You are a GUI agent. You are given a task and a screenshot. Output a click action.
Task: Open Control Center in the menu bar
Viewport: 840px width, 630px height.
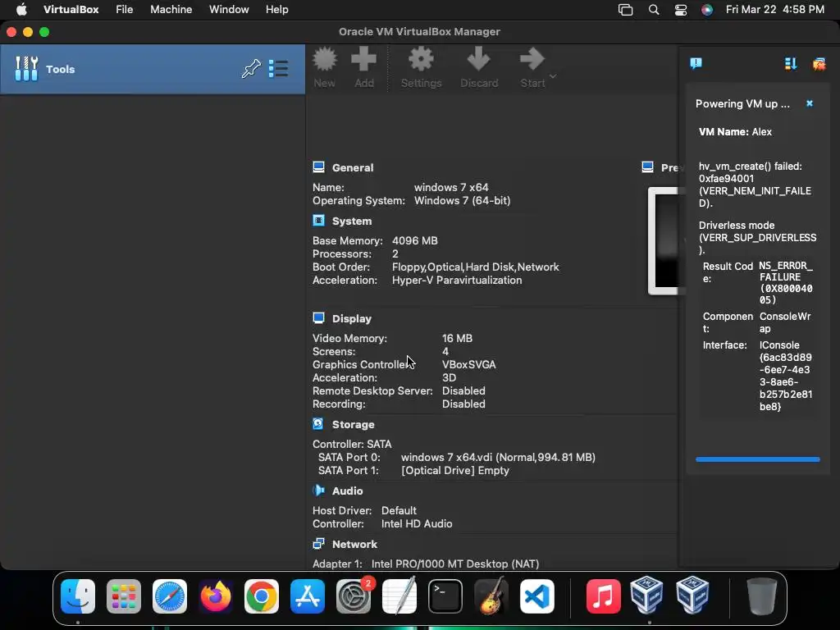(680, 10)
